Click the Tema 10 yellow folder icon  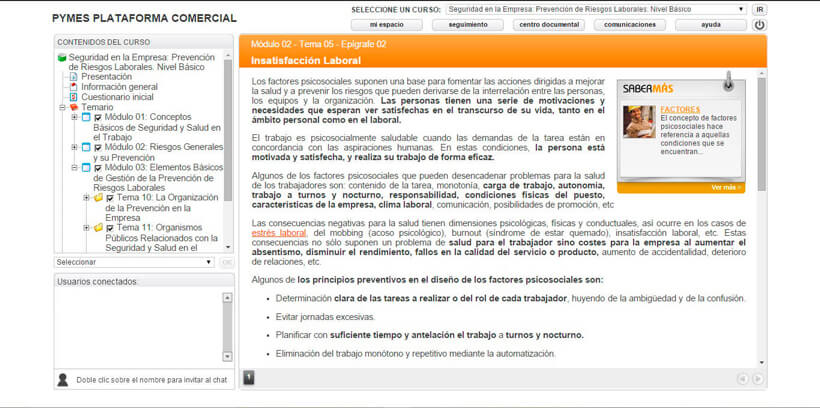98,198
